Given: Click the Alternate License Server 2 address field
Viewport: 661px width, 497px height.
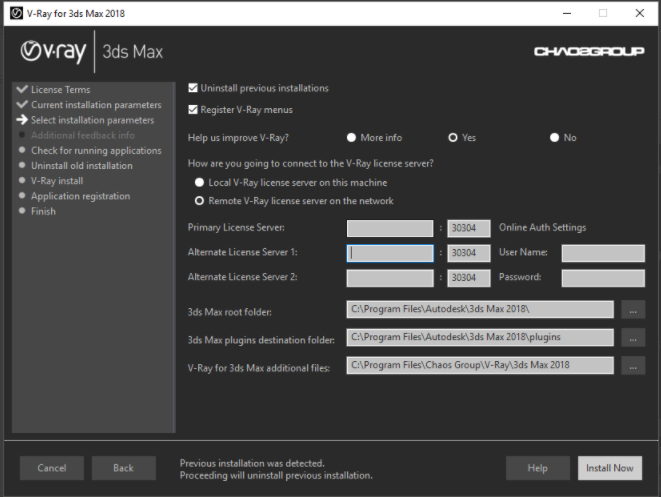Looking at the screenshot, I should (390, 278).
